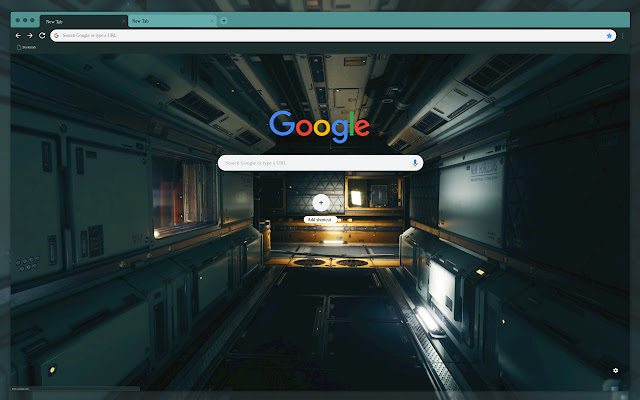
Task: Switch to the second New Tab tab
Action: [172, 21]
